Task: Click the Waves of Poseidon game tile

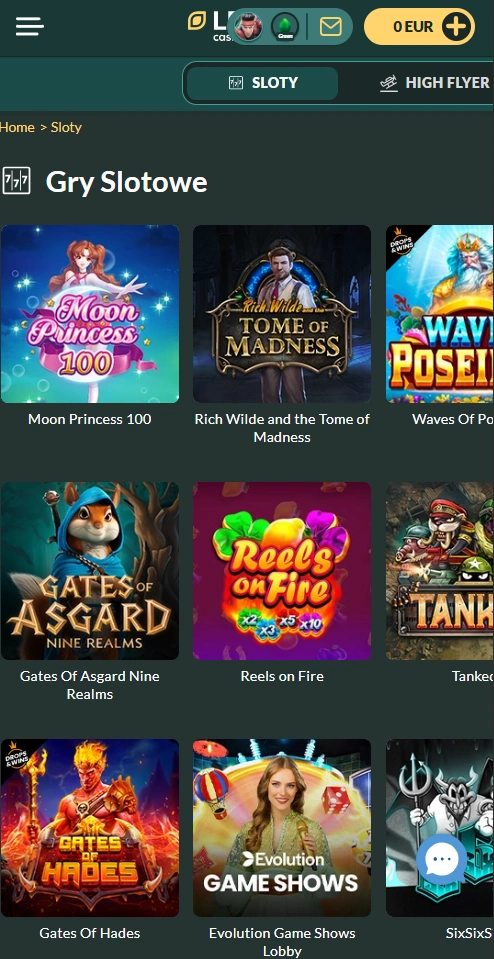Action: pos(440,314)
